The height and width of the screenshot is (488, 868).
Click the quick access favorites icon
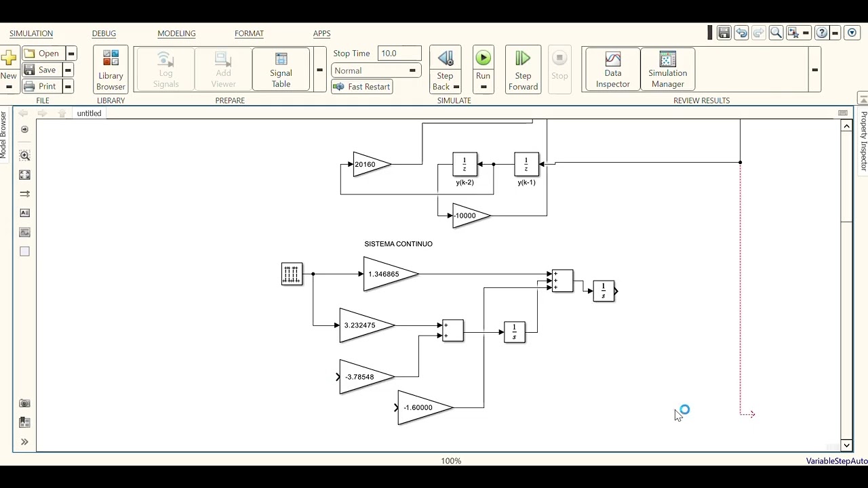pos(793,33)
